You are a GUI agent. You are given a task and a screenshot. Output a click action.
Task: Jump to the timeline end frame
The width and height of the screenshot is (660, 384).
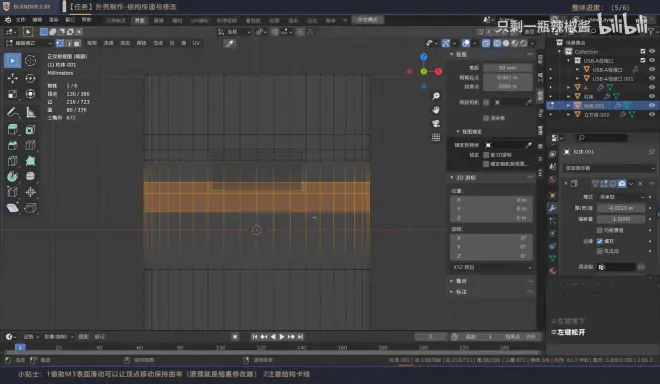click(300, 337)
